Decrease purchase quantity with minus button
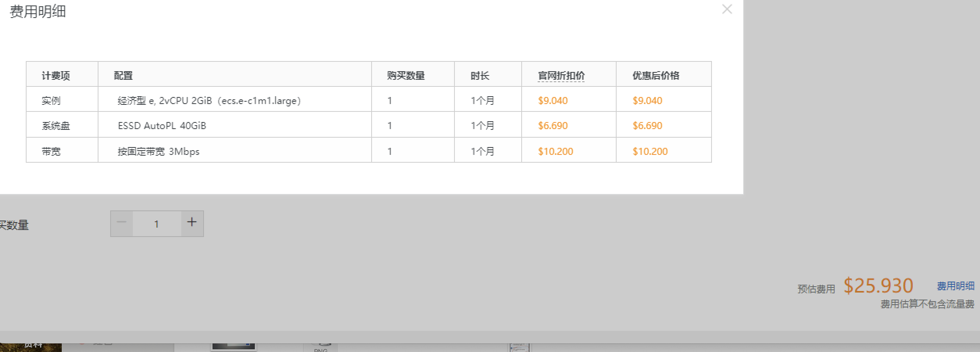Viewport: 980px width, 352px height. [122, 223]
